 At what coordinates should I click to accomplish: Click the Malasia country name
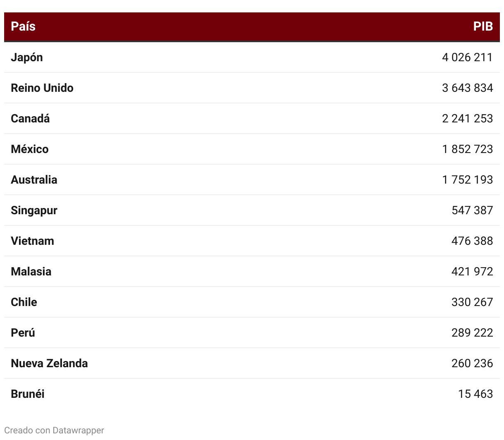pyautogui.click(x=31, y=271)
